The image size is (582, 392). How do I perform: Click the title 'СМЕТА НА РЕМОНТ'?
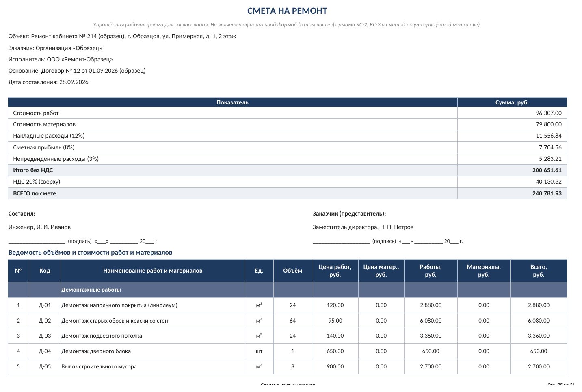click(x=287, y=11)
